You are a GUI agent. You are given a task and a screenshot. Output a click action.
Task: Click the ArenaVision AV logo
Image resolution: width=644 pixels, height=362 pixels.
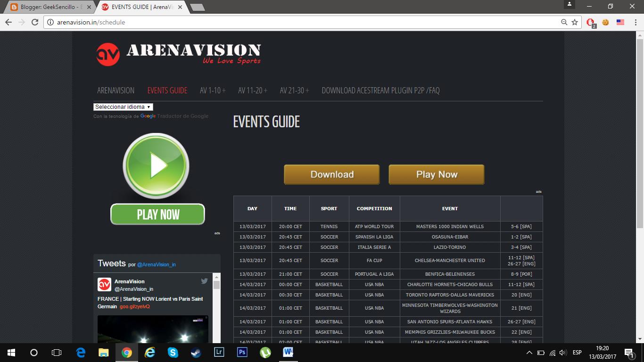107,54
